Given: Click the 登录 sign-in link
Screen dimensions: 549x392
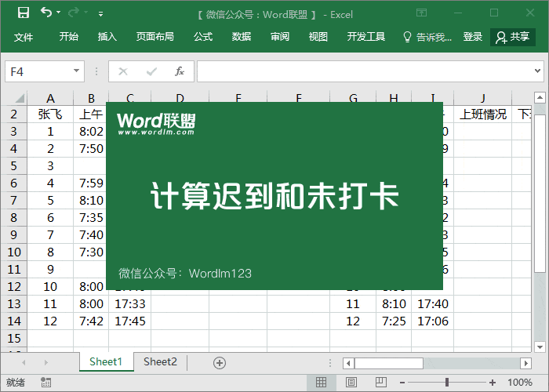Looking at the screenshot, I should (473, 37).
